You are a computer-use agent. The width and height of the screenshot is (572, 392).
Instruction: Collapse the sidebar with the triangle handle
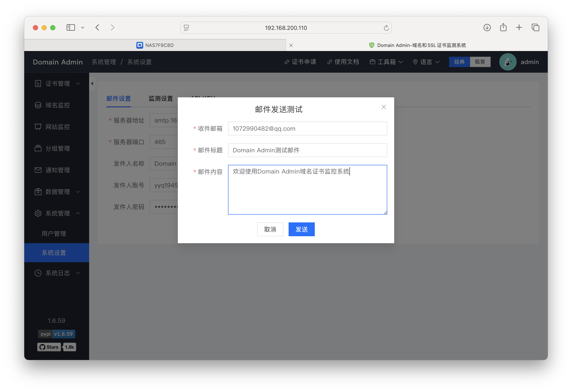tap(92, 84)
